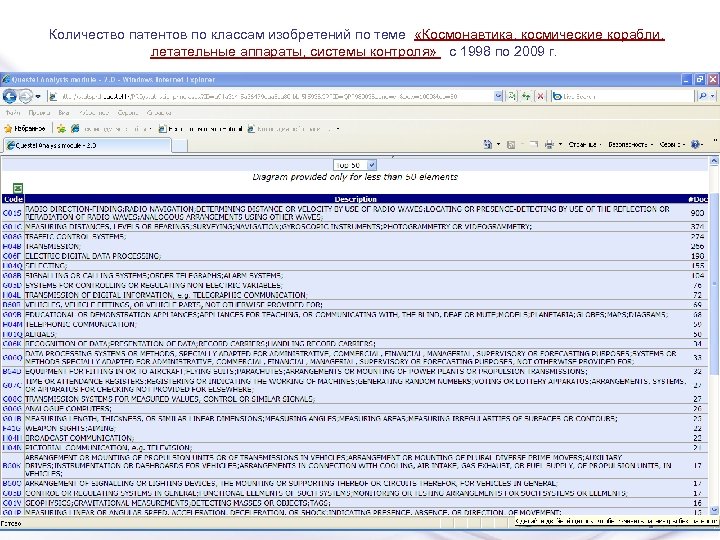
Task: Open the Справка menu
Action: pyautogui.click(x=159, y=112)
